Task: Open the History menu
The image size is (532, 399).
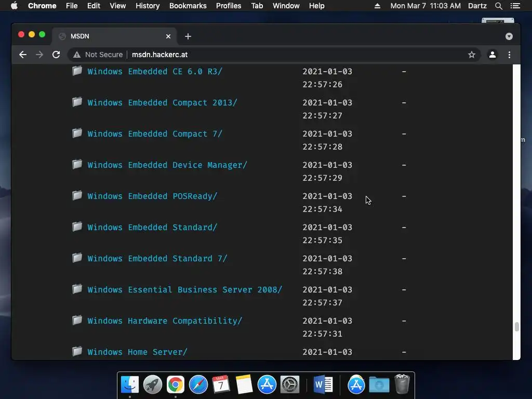Action: pyautogui.click(x=148, y=6)
